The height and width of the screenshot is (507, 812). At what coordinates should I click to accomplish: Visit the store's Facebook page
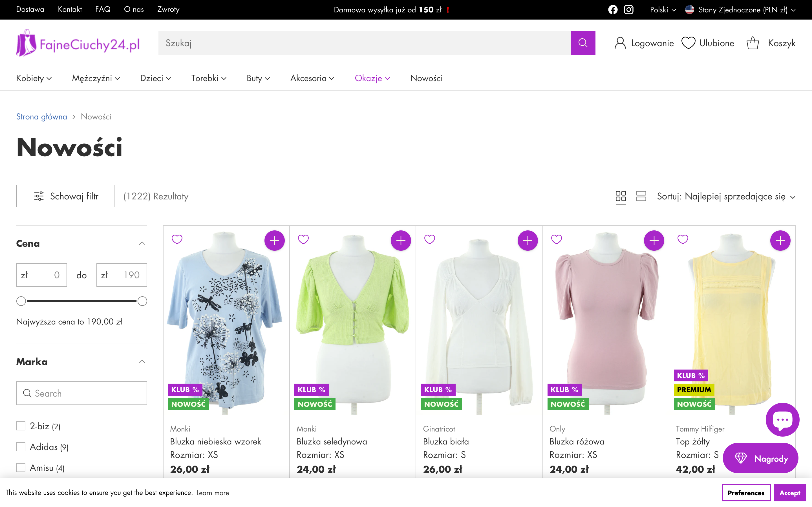click(x=613, y=9)
